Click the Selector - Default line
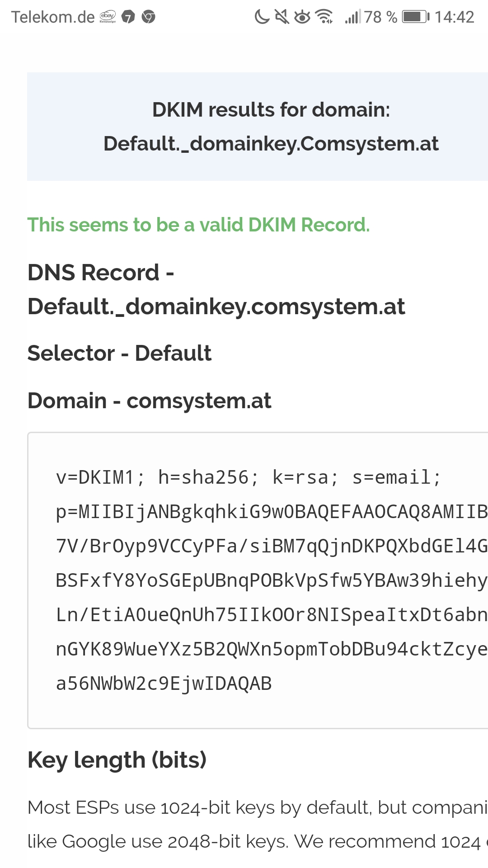The image size is (488, 868). tap(119, 353)
